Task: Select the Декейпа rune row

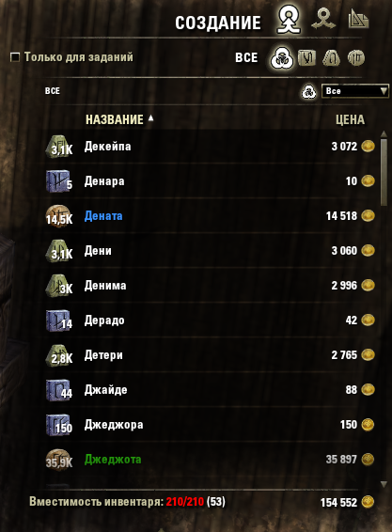Action: pos(211,147)
